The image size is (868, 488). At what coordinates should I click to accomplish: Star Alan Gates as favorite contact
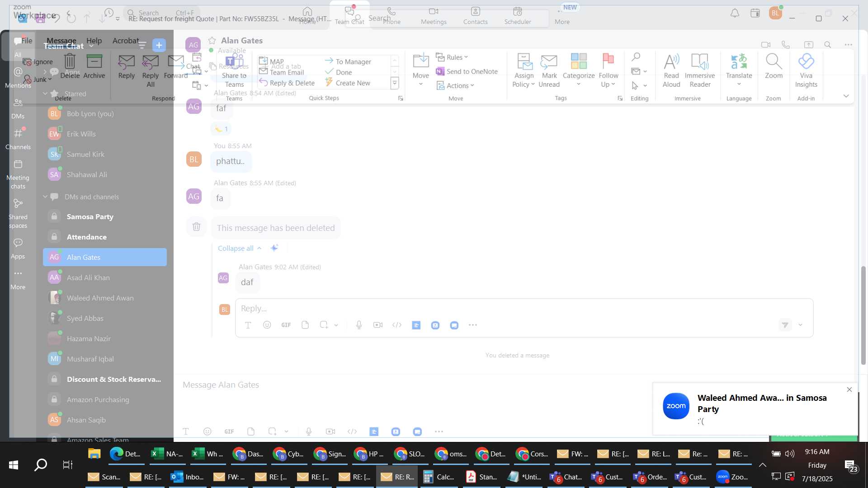(x=212, y=41)
